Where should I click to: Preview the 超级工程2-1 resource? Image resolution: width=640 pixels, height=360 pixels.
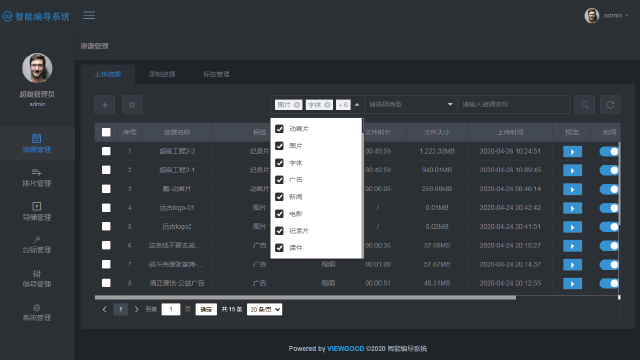[572, 170]
